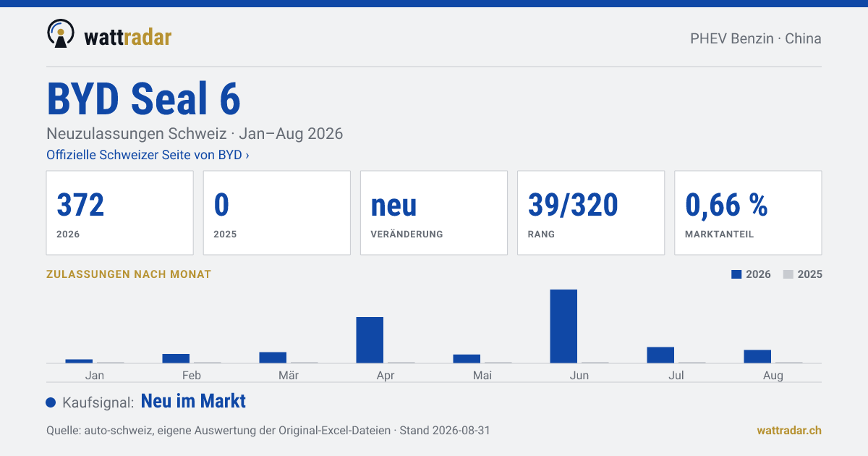Select the Marktanteil 0,66 % card
This screenshot has height=456, width=868.
(748, 213)
